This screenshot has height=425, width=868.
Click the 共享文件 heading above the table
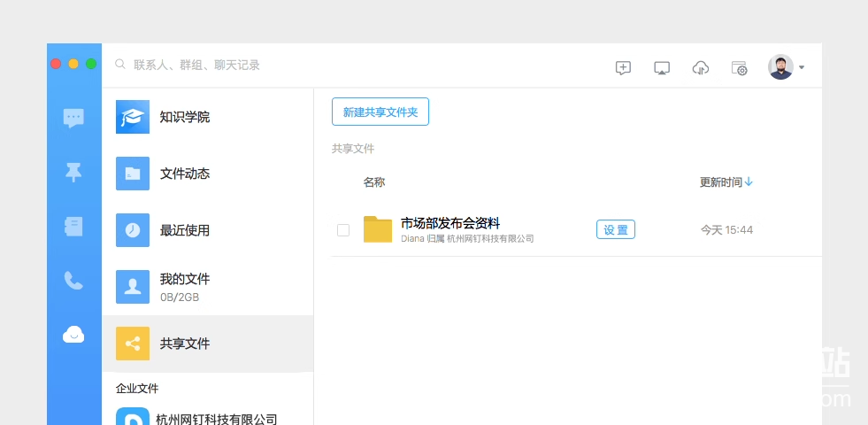pyautogui.click(x=353, y=149)
